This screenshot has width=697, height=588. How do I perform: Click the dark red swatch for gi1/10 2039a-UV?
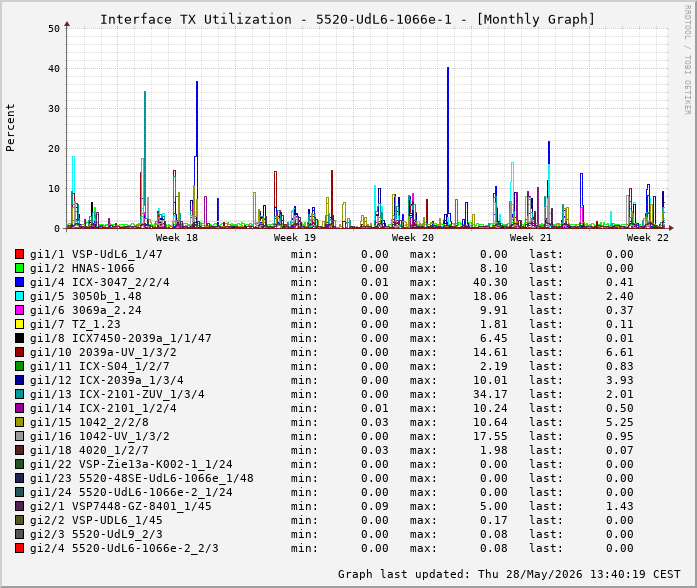pyautogui.click(x=20, y=352)
